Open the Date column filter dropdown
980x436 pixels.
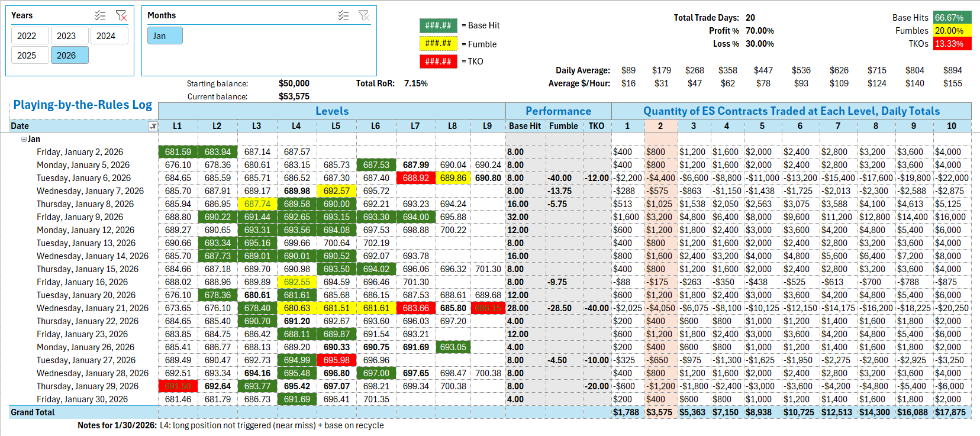pyautogui.click(x=153, y=126)
